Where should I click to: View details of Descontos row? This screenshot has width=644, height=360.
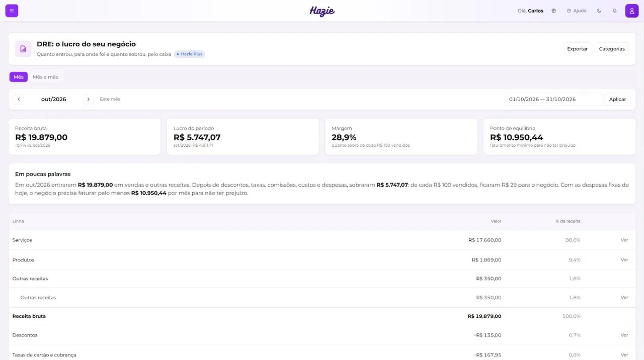coord(624,335)
